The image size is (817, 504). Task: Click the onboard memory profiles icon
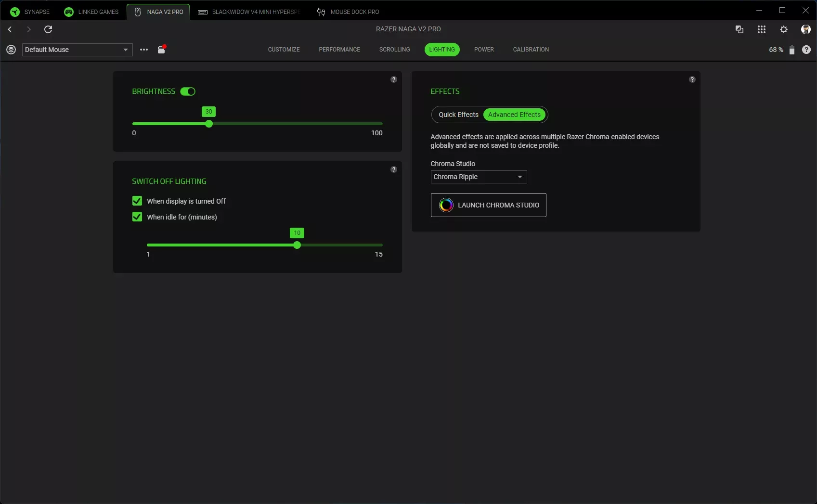(162, 49)
